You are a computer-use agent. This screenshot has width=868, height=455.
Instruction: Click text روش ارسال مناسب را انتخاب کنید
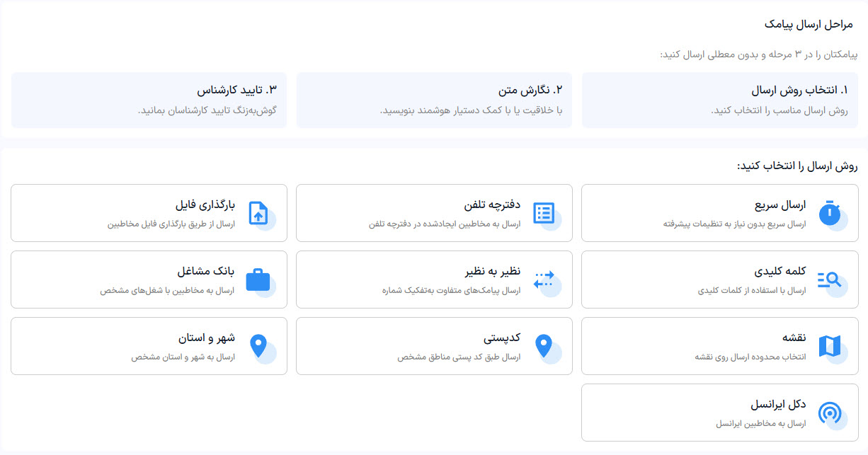(779, 111)
